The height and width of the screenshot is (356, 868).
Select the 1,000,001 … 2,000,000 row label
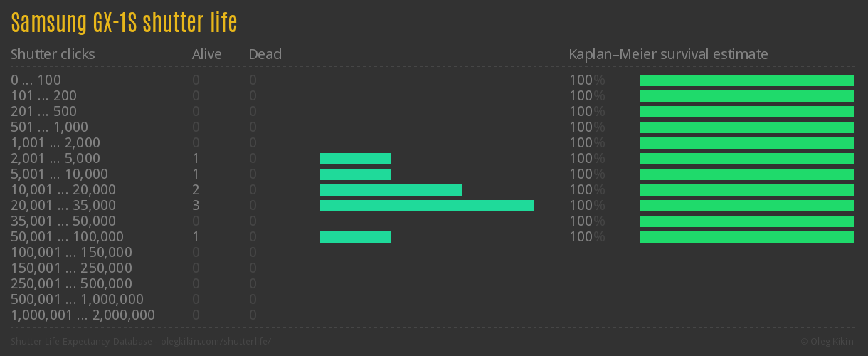(83, 315)
